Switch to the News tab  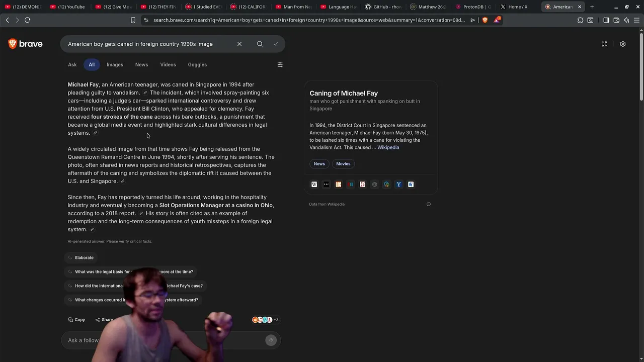point(141,64)
